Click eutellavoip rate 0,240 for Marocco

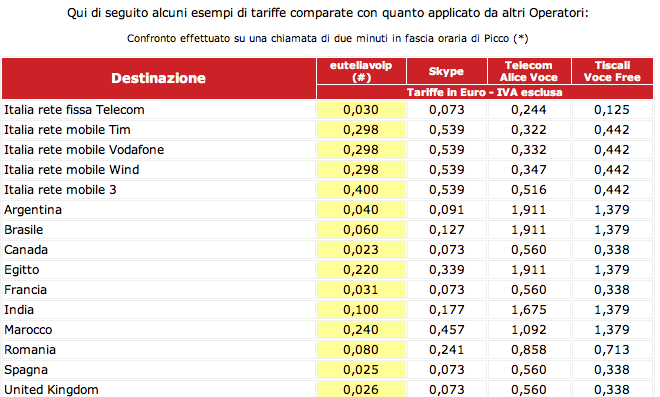[361, 330]
